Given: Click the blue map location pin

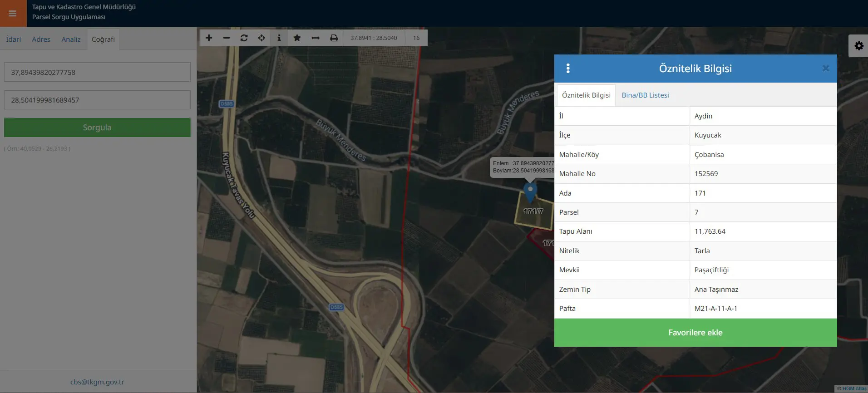Looking at the screenshot, I should (x=530, y=192).
